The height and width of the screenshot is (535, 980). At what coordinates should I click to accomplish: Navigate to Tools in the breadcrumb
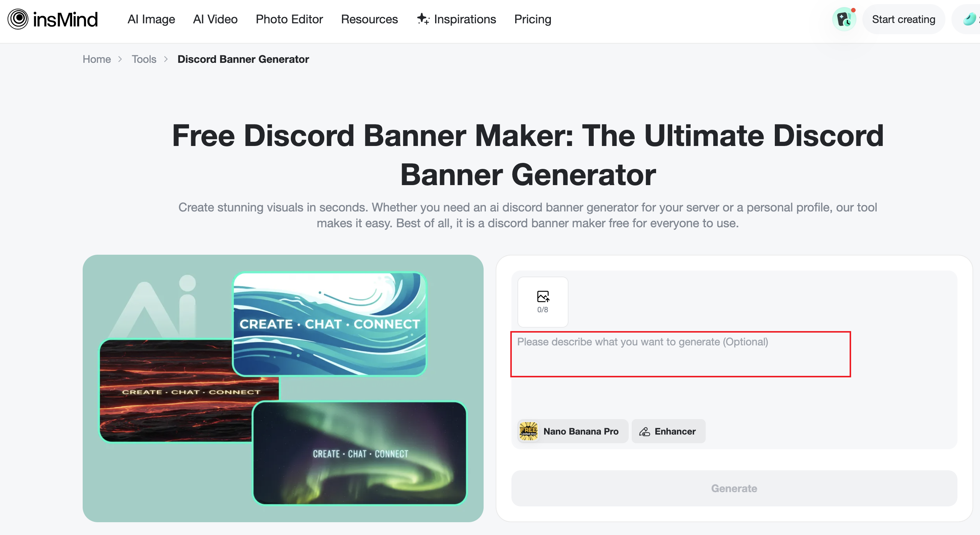pos(144,59)
